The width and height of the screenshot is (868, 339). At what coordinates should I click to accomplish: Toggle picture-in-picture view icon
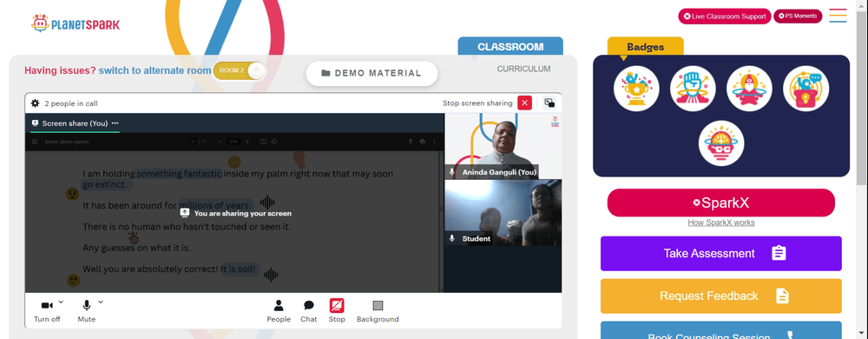pos(549,103)
